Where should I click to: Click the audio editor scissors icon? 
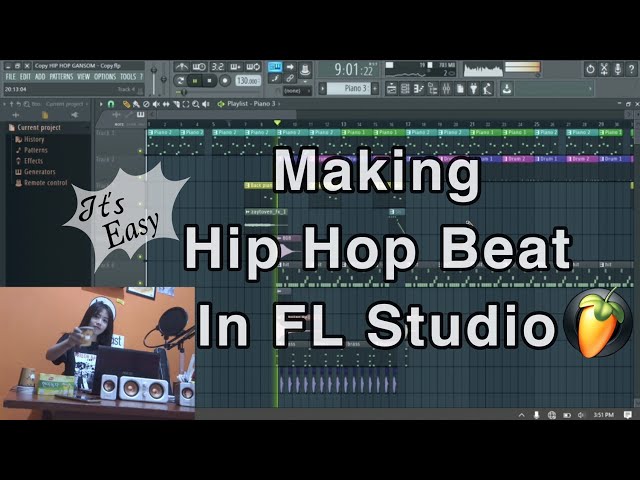tap(604, 69)
